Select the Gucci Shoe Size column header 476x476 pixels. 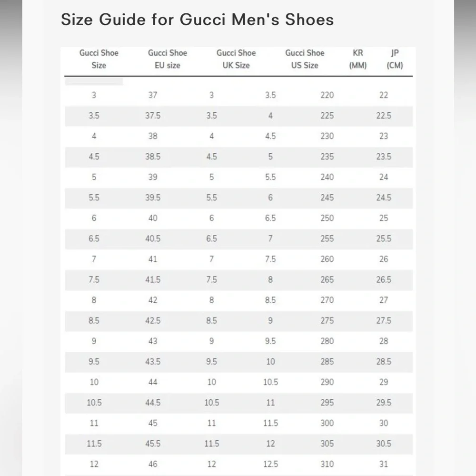tap(99, 59)
